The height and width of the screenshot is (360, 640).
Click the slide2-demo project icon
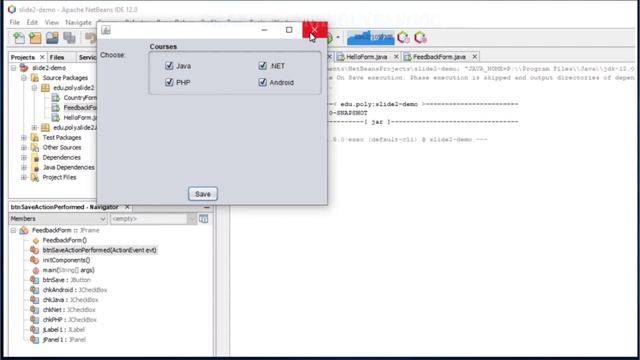24,68
